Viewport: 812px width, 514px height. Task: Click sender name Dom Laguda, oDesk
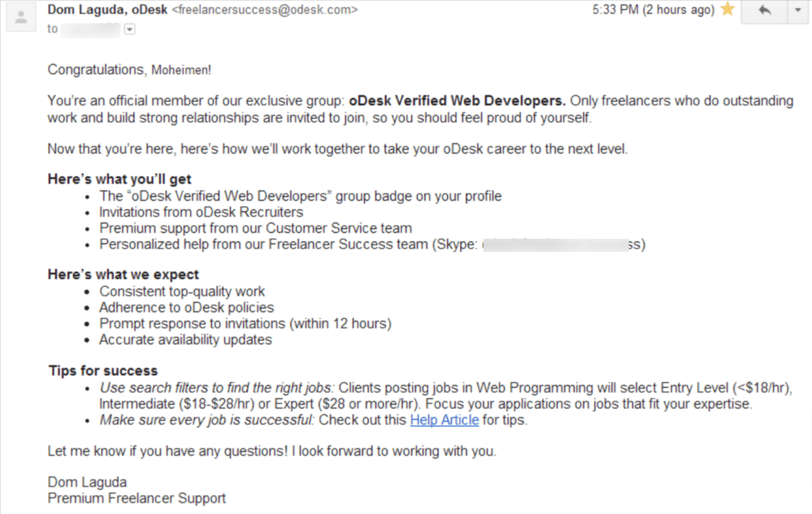pyautogui.click(x=107, y=10)
